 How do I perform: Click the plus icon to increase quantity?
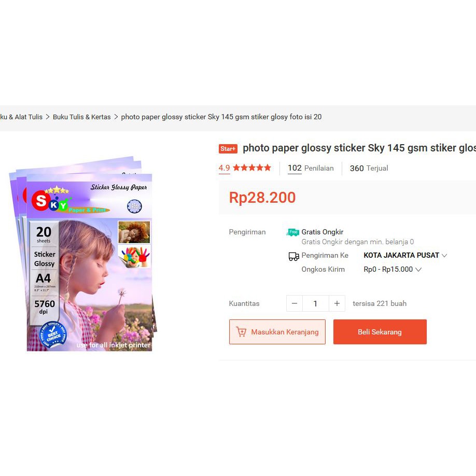(337, 303)
